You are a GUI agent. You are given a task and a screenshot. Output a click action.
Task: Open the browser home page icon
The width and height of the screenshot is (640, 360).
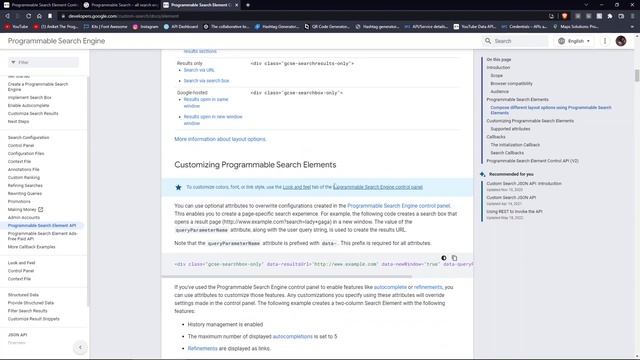pyautogui.click(x=39, y=16)
